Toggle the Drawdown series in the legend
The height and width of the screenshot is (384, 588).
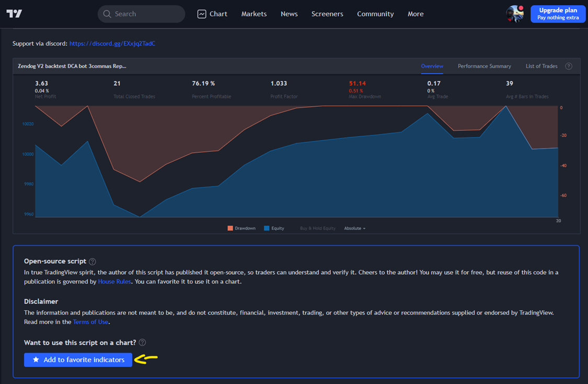pyautogui.click(x=243, y=228)
